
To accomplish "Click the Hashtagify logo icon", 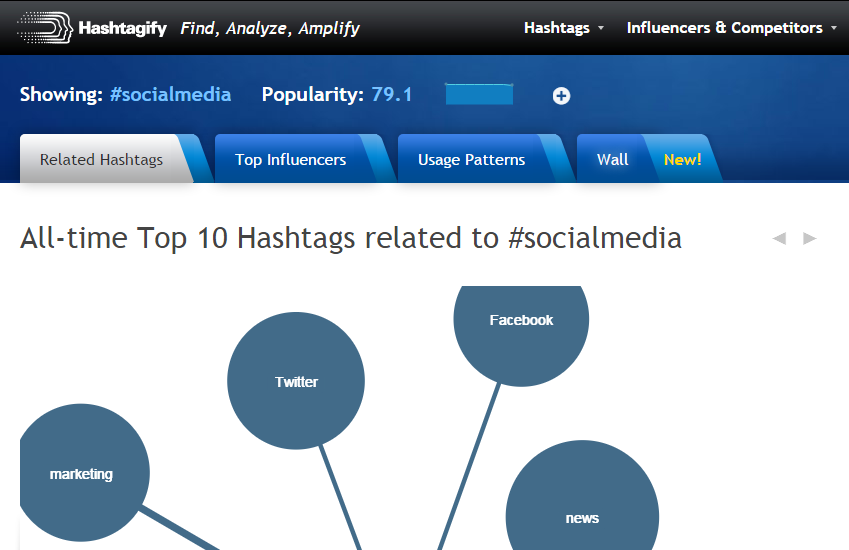I will tap(44, 28).
